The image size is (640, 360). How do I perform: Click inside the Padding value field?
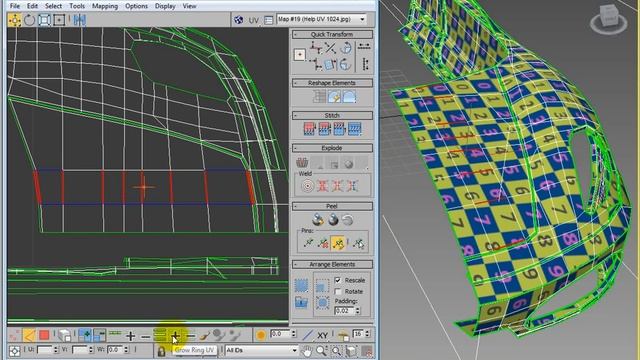[344, 311]
